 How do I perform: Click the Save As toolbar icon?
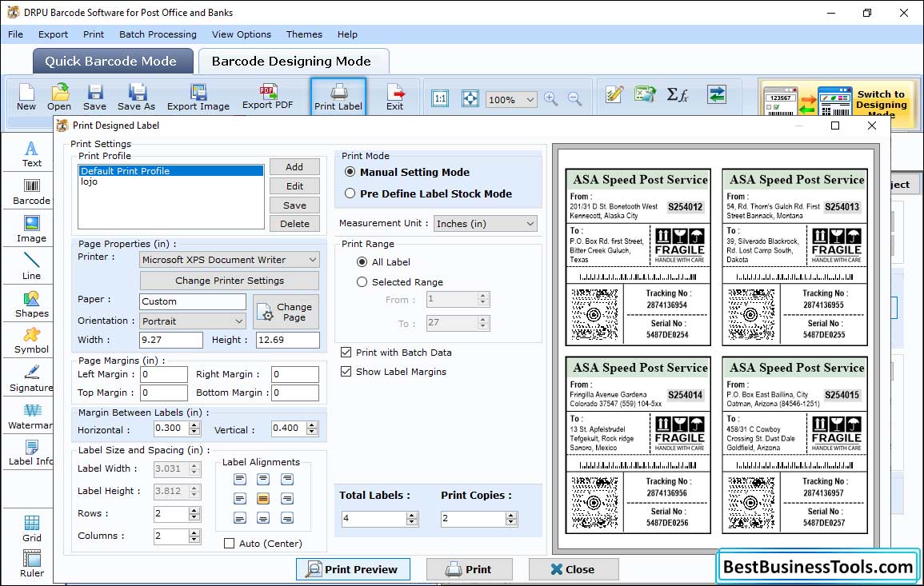pyautogui.click(x=136, y=97)
